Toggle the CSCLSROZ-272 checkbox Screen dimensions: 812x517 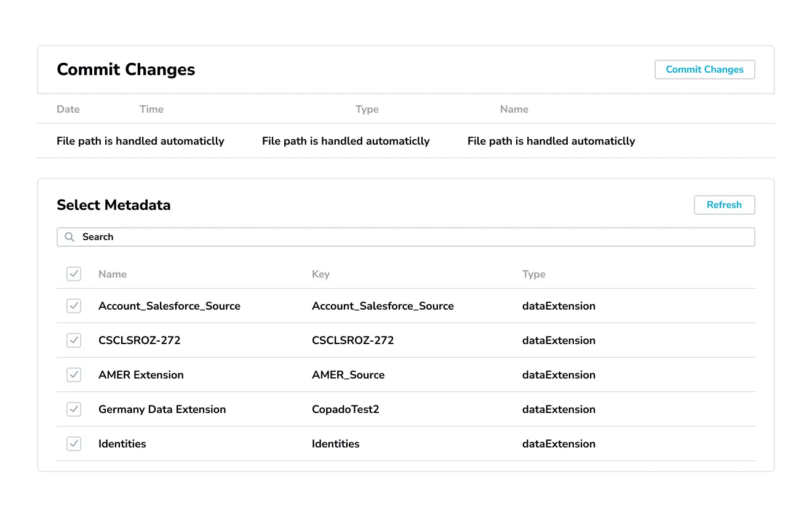click(x=73, y=340)
